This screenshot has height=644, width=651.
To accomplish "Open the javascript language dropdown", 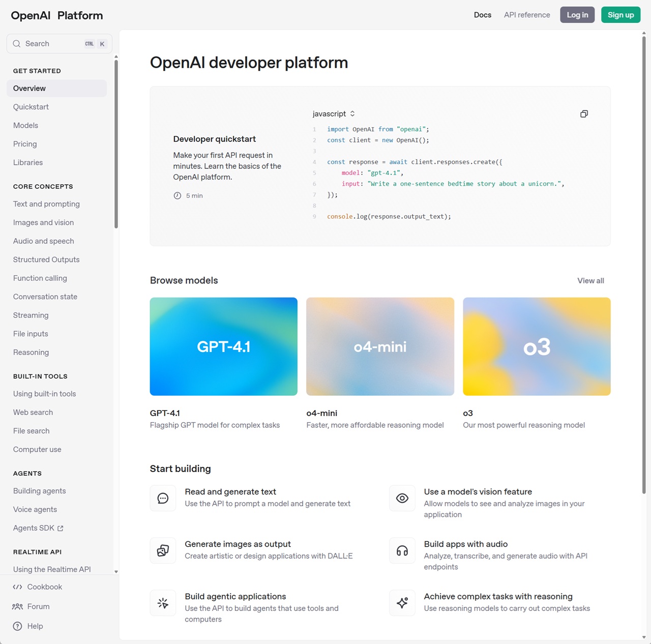I will pos(334,114).
